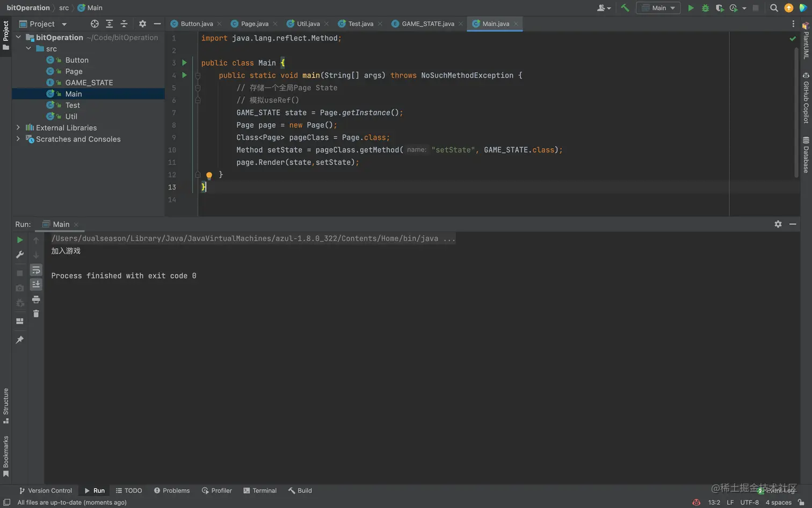
Task: Open the Terminal tool window
Action: (260, 491)
